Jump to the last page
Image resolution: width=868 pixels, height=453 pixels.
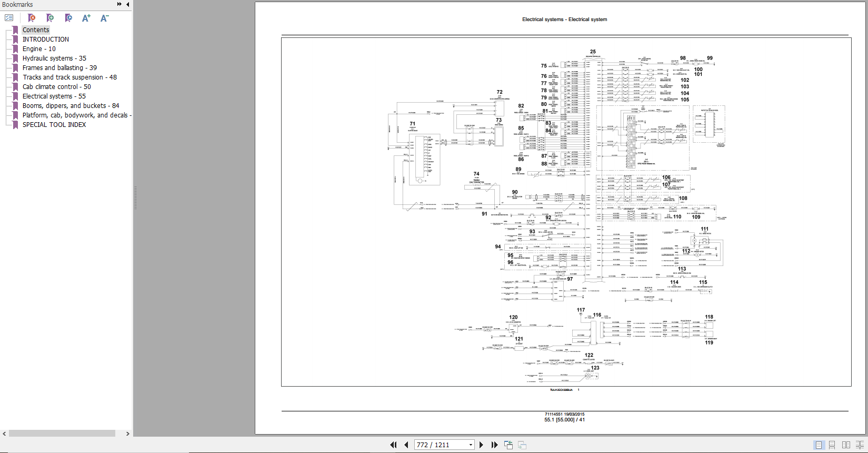(x=494, y=445)
